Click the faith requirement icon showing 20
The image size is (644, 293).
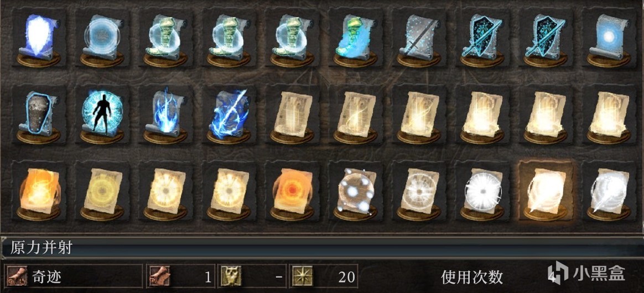point(302,276)
